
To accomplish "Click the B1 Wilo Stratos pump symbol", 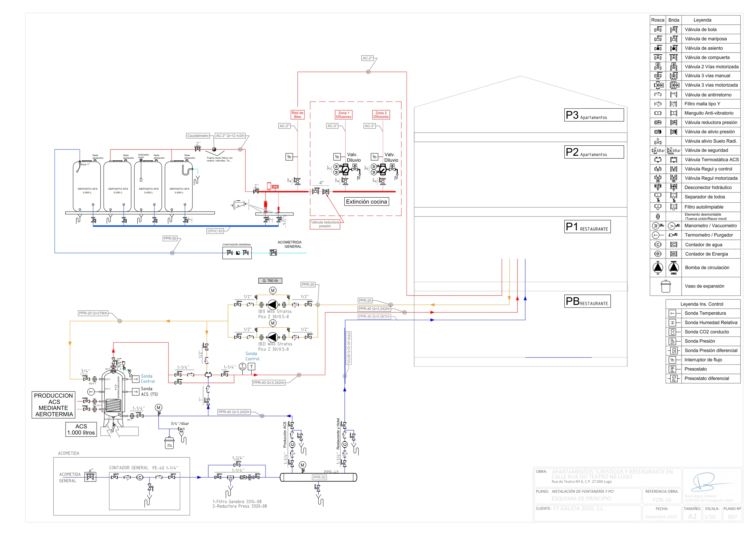I will click(272, 305).
